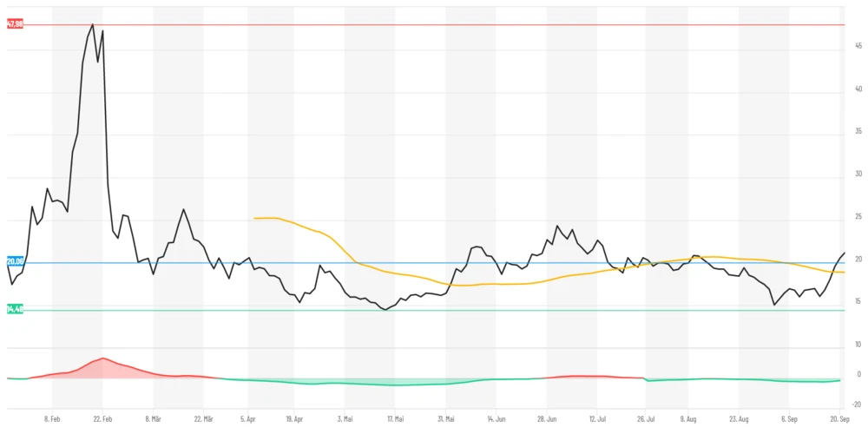Viewport: 868px width, 434px height.
Task: Click the price peak of the black line
Action: (x=93, y=24)
